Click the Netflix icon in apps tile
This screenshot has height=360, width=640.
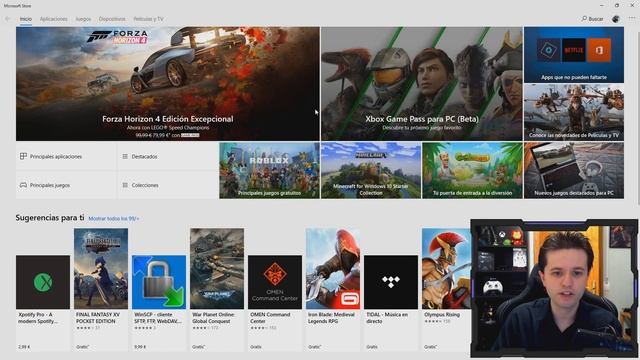(x=573, y=50)
